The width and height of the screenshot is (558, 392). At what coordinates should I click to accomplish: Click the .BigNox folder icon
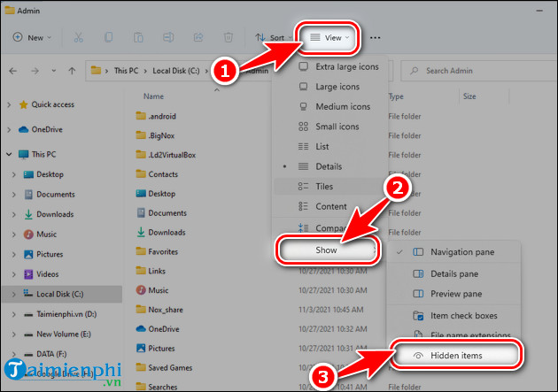[141, 135]
